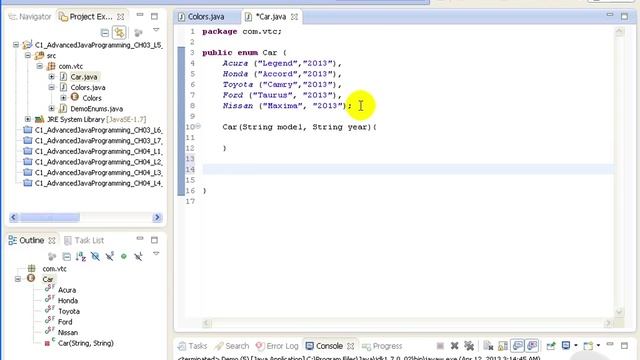The image size is (640, 360).
Task: Toggle Hide Static Fields and Methods in Outline
Action: click(109, 256)
